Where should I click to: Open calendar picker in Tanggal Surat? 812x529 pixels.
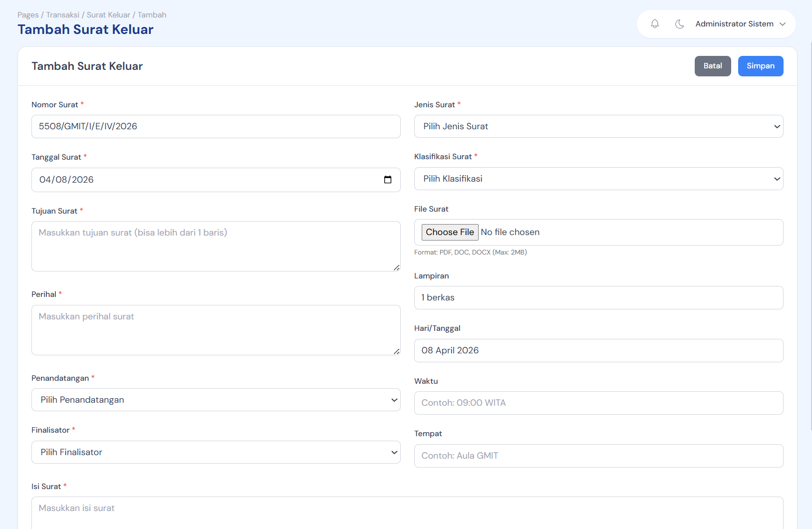point(387,180)
